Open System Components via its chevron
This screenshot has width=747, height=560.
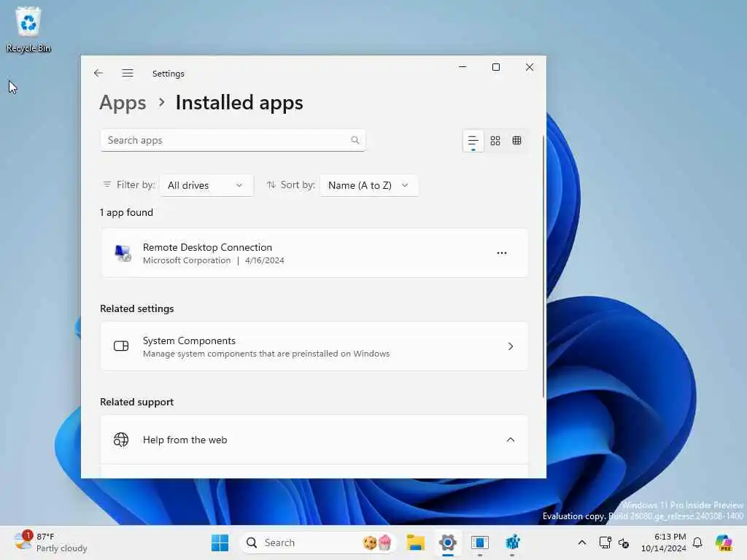click(x=510, y=346)
